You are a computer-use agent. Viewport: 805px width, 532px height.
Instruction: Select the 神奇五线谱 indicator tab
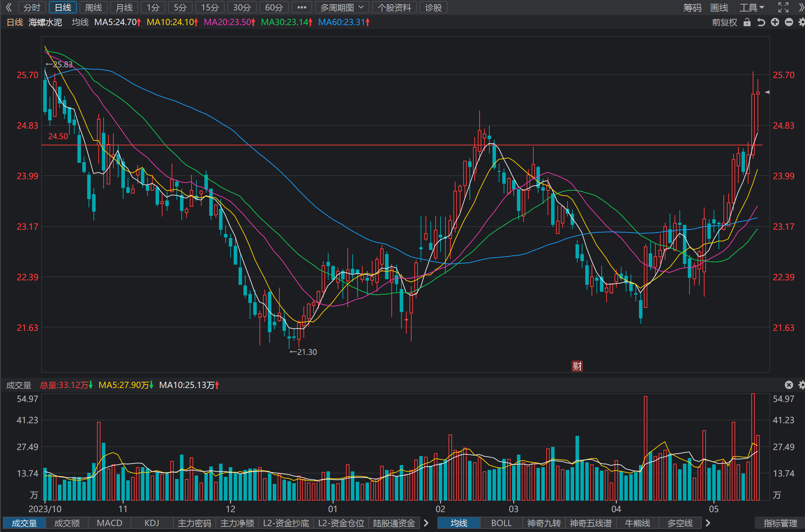pos(591,523)
